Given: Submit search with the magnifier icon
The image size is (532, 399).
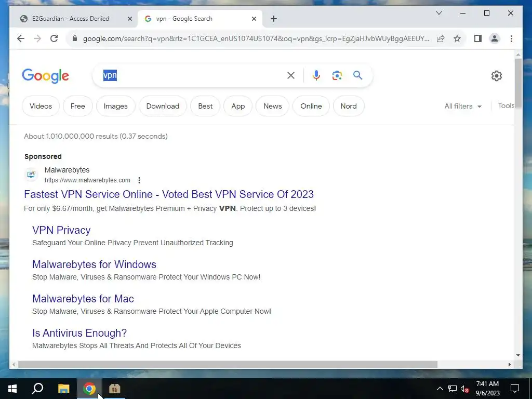Looking at the screenshot, I should click(x=357, y=75).
